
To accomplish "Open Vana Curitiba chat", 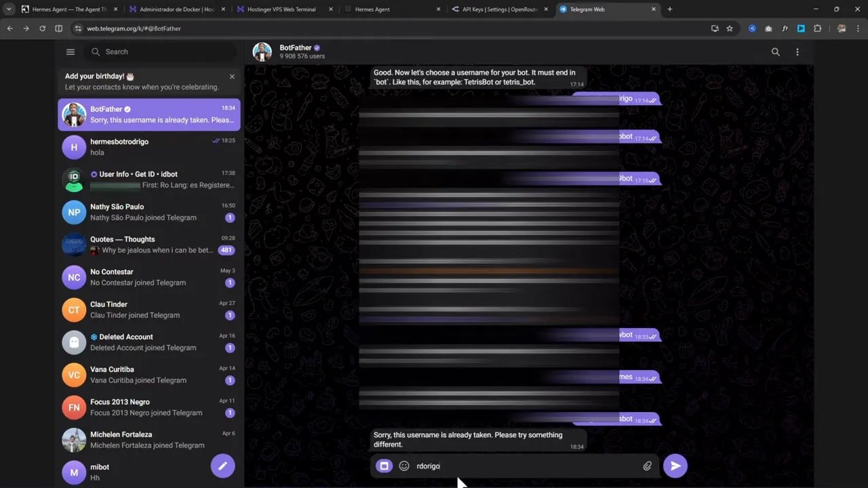I will pyautogui.click(x=149, y=375).
